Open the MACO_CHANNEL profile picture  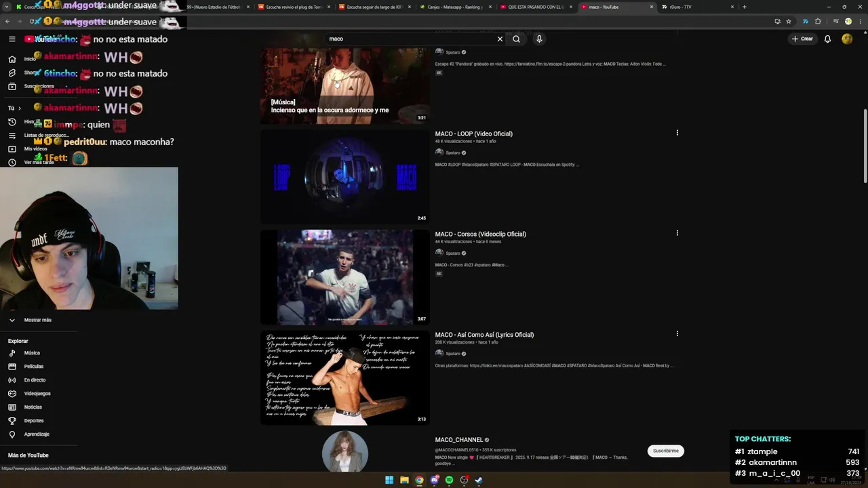click(x=344, y=451)
